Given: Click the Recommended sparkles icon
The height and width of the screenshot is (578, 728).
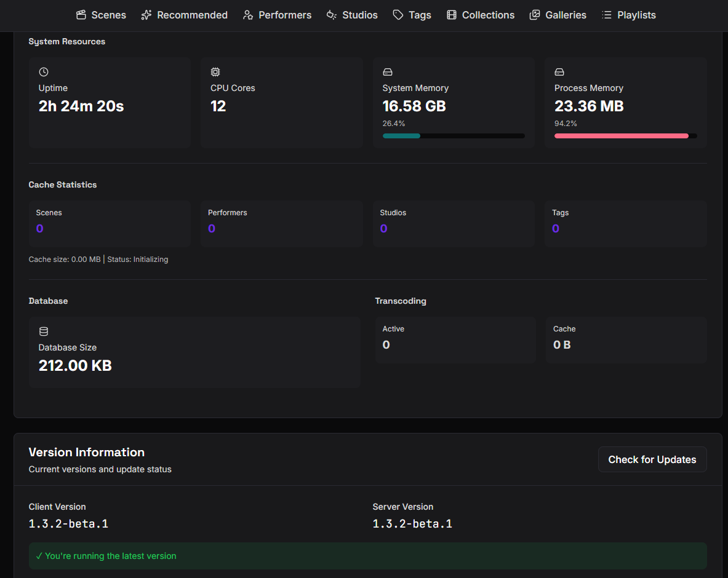Looking at the screenshot, I should tap(146, 15).
